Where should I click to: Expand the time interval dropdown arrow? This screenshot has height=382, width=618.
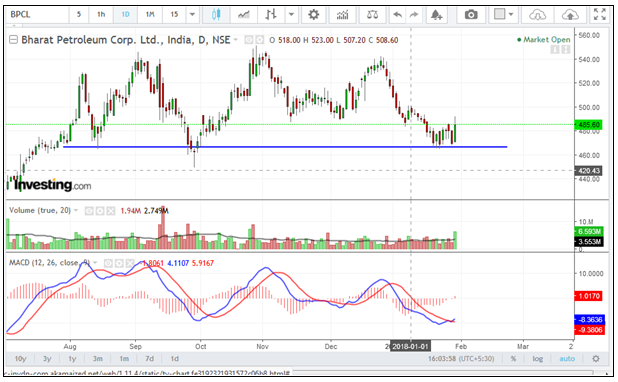pyautogui.click(x=192, y=15)
